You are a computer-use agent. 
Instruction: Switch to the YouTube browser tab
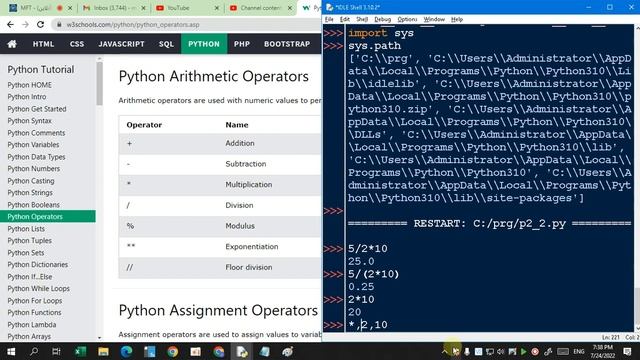(187, 8)
